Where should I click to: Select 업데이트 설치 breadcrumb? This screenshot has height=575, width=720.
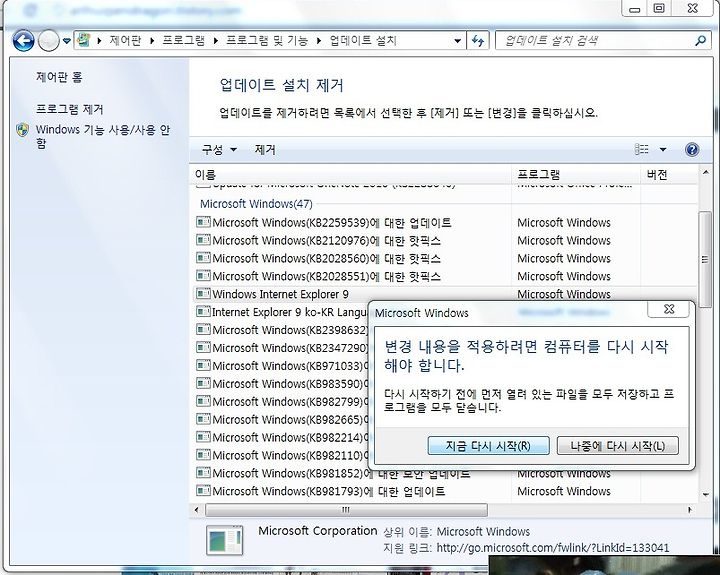click(363, 40)
